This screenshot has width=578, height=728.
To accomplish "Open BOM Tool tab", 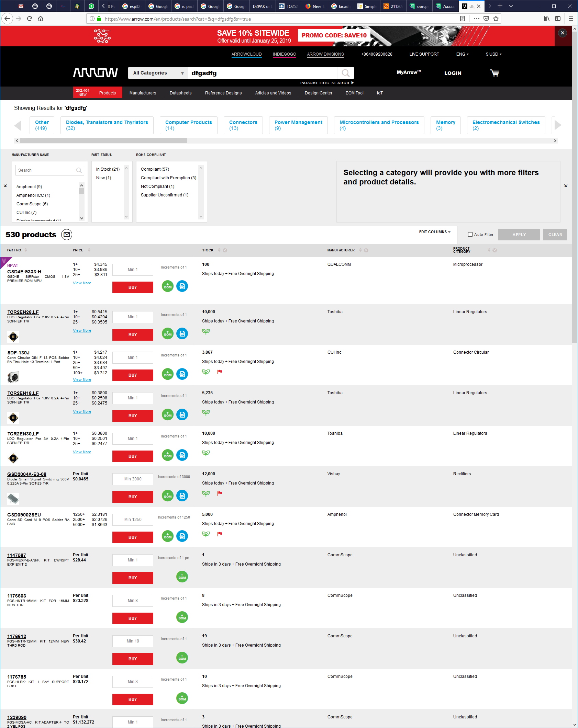I will [x=355, y=93].
